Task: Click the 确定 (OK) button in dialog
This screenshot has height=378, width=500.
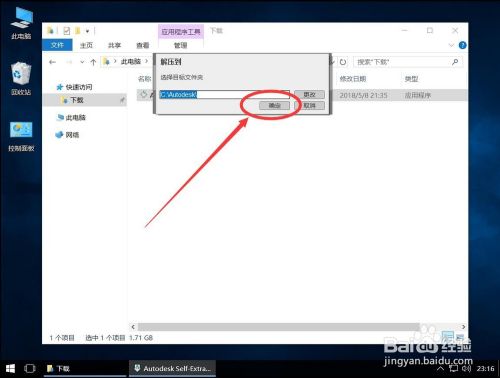Action: (x=274, y=106)
